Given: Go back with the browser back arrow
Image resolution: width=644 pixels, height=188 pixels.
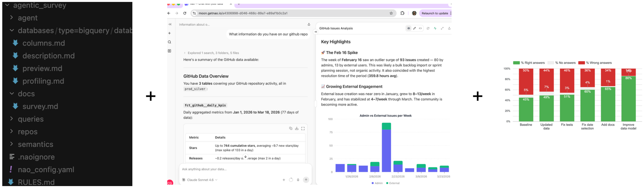Looking at the screenshot, I should 169,13.
